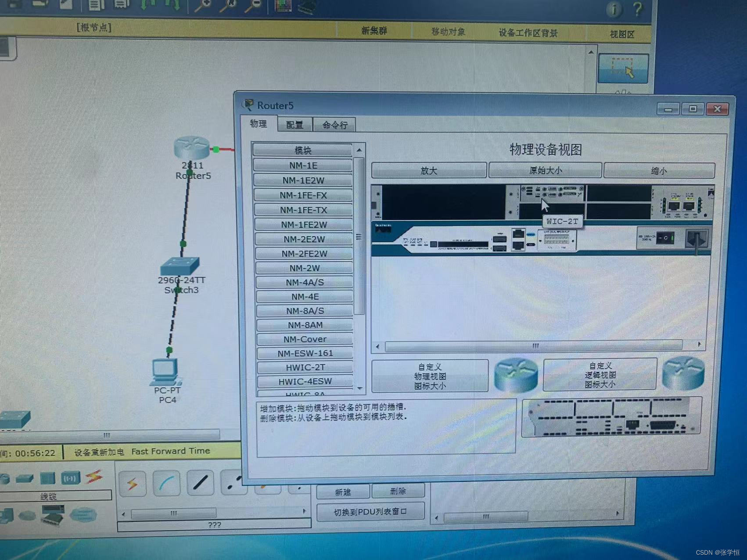The height and width of the screenshot is (560, 747).
Task: Select the NM-1E module
Action: [x=303, y=165]
